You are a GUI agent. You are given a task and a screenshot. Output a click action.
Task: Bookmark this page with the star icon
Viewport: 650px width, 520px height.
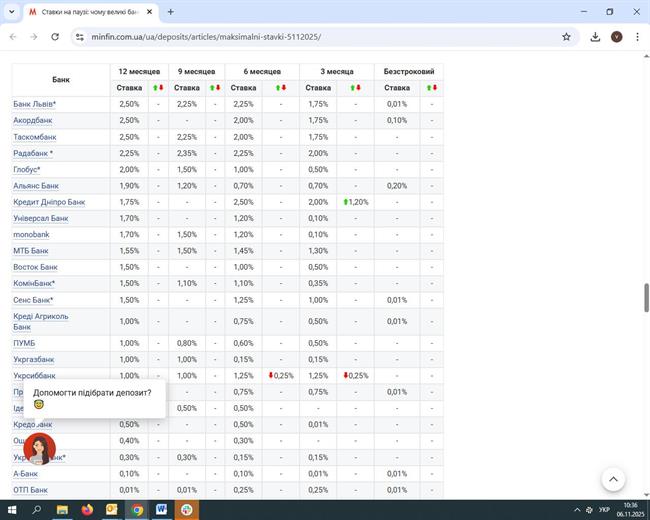pos(566,37)
